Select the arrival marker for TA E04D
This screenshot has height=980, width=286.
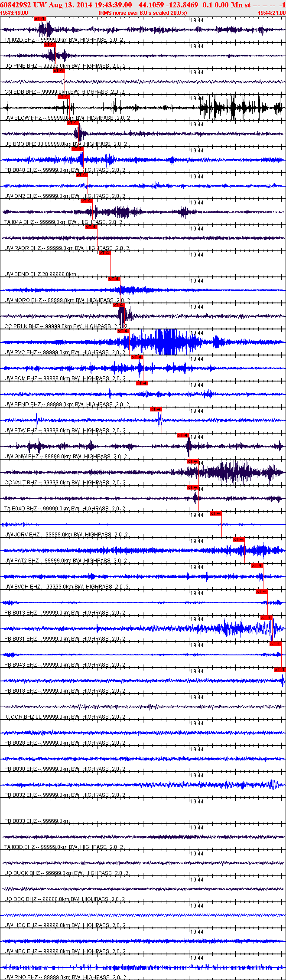192,487
